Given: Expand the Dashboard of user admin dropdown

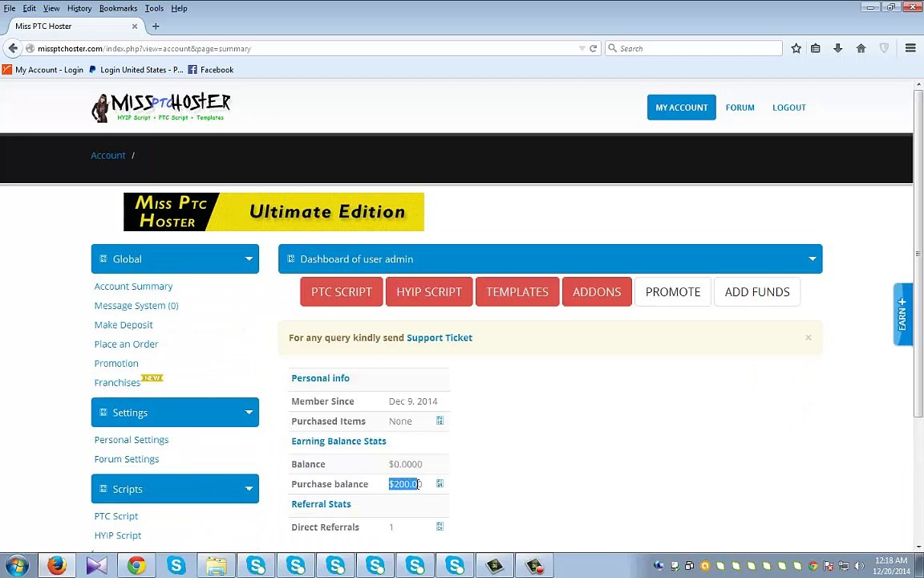Looking at the screenshot, I should coord(812,259).
